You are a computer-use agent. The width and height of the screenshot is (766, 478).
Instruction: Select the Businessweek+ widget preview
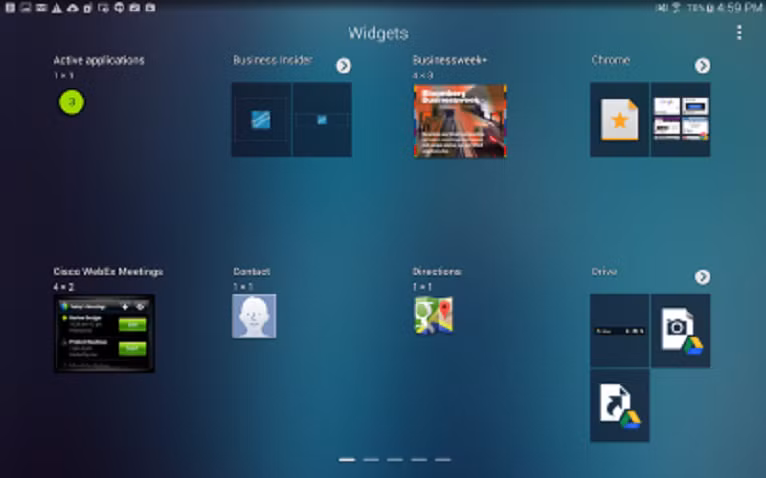460,121
